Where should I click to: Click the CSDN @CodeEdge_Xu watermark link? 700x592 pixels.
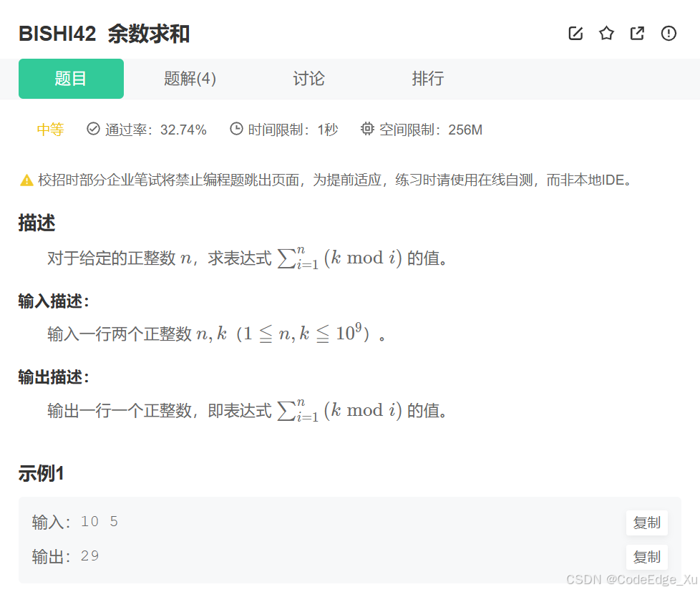[628, 578]
